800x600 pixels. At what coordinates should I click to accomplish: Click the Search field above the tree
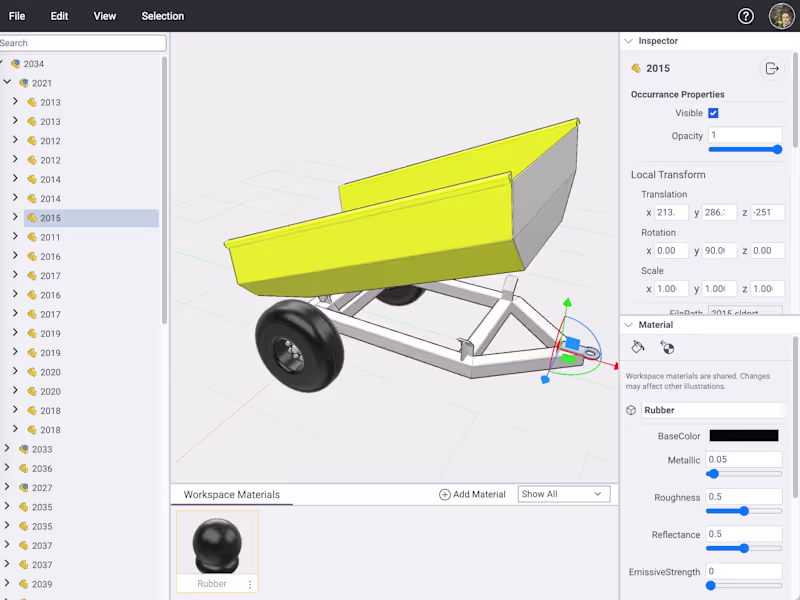click(82, 43)
